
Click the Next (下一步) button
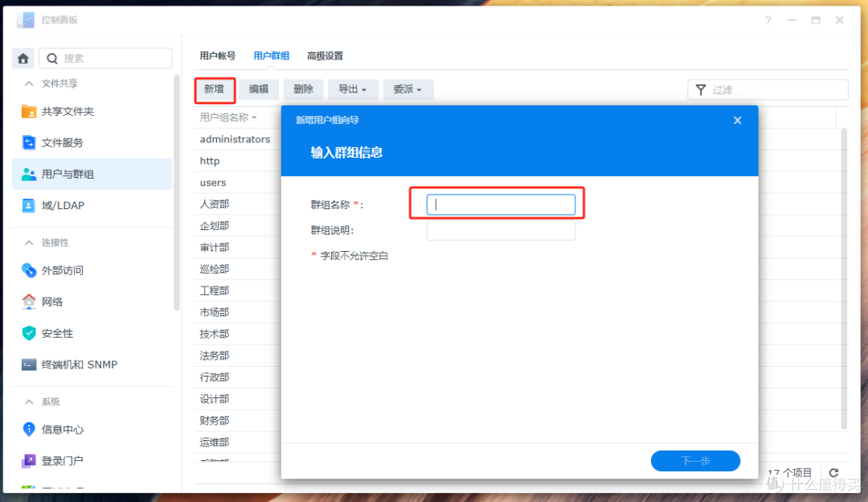(695, 461)
